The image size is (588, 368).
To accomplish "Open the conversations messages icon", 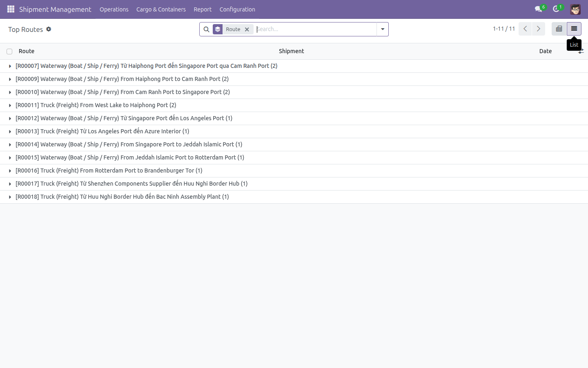I will [x=539, y=9].
